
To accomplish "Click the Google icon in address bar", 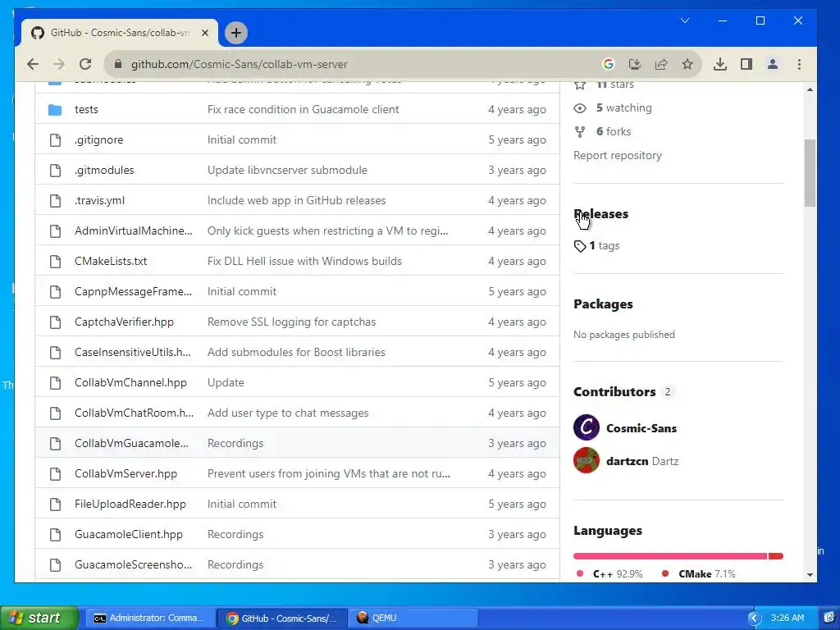I will [x=608, y=64].
